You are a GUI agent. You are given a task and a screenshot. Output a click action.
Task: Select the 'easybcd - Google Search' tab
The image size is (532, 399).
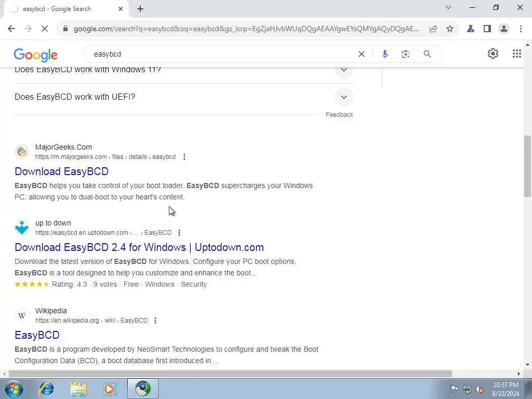66,9
